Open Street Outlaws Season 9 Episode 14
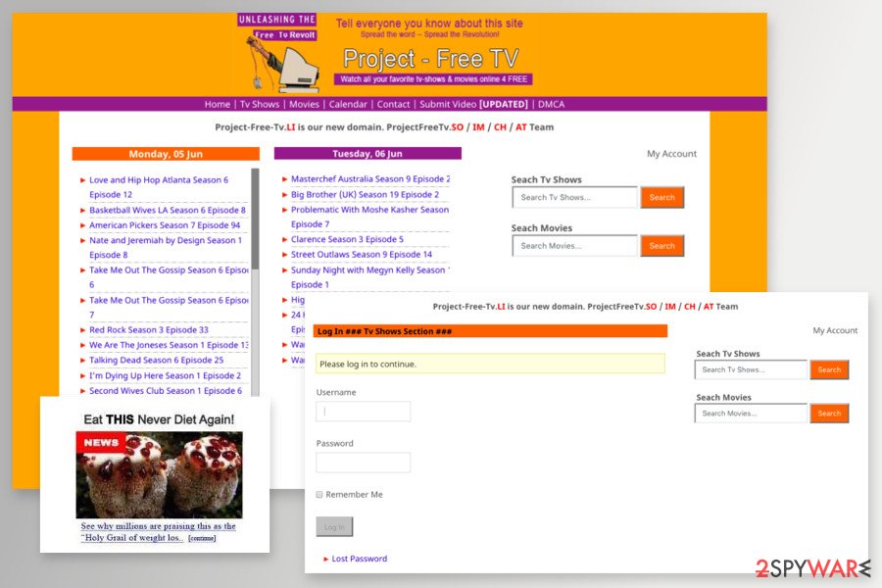Image resolution: width=882 pixels, height=588 pixels. [361, 255]
